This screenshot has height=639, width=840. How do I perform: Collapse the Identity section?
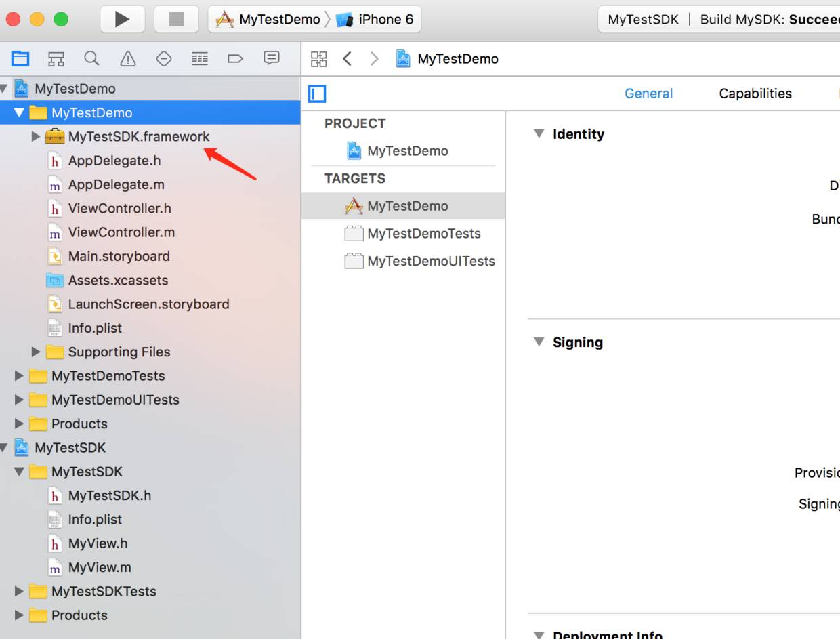click(539, 133)
